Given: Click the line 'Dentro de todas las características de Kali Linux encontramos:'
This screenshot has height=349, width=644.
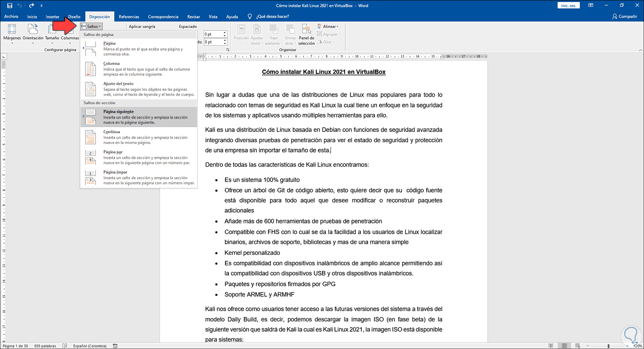Looking at the screenshot, I should click(x=287, y=165).
